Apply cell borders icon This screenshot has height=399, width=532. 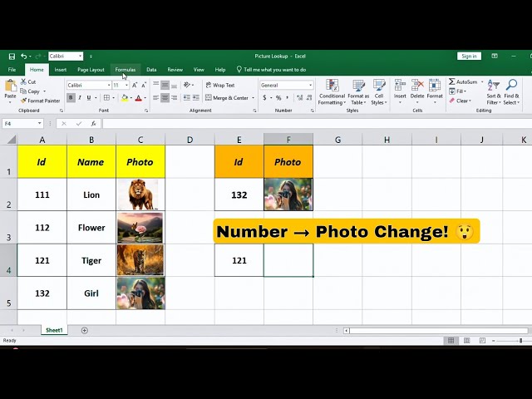106,98
